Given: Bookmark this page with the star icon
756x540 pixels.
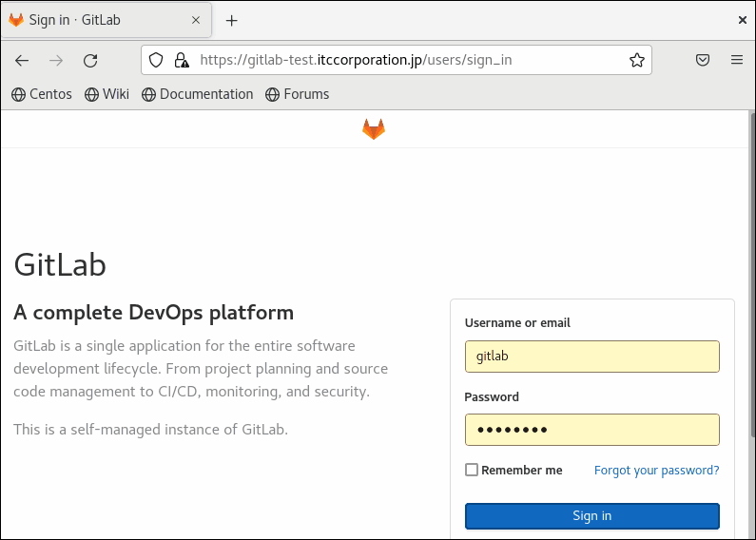Looking at the screenshot, I should pos(637,60).
